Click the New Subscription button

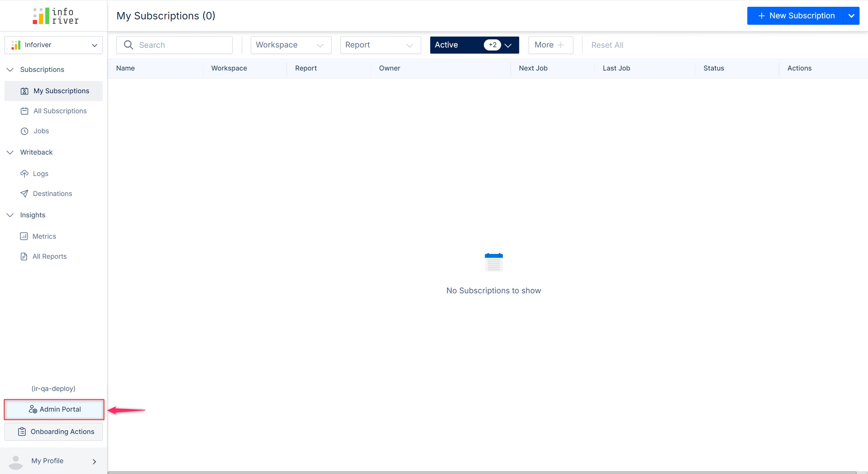pos(796,16)
